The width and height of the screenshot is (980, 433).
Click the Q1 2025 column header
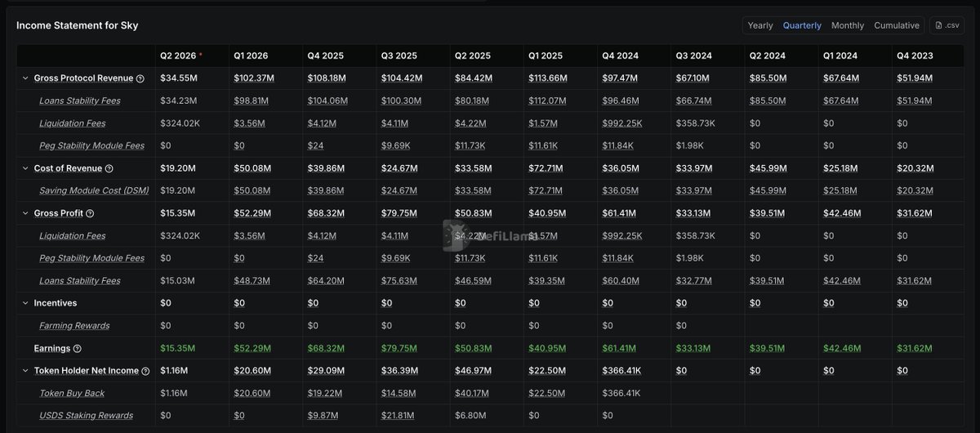coord(546,56)
